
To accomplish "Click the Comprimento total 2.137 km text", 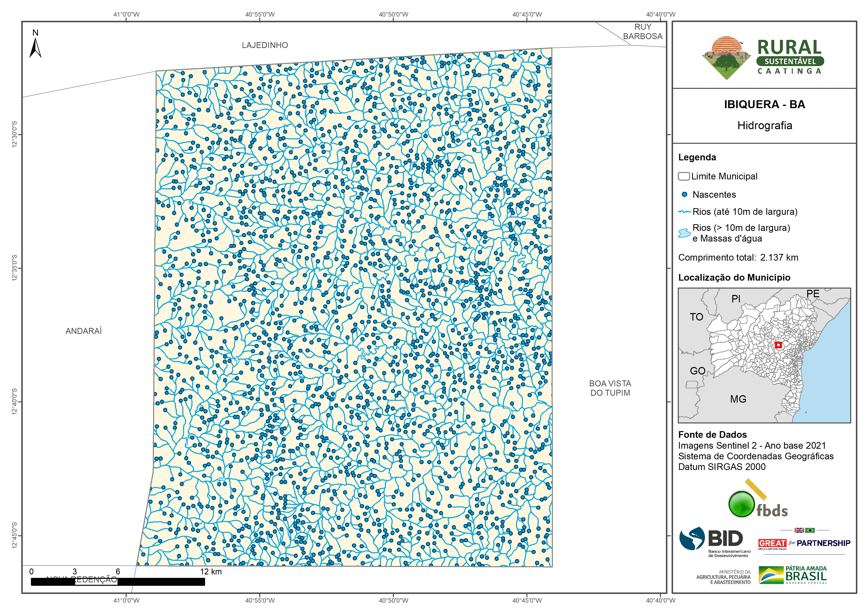I will pyautogui.click(x=738, y=258).
